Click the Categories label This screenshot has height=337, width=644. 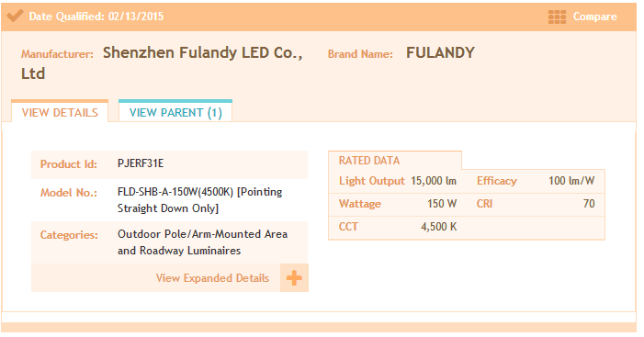(69, 235)
